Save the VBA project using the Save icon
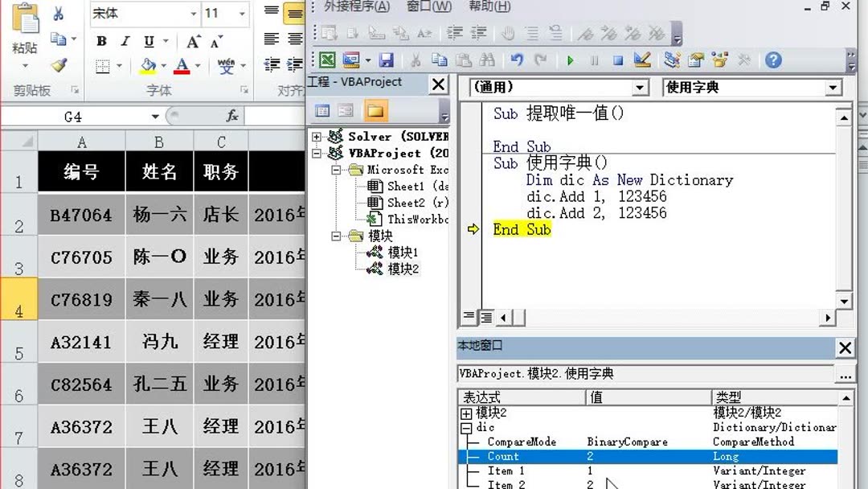Image resolution: width=868 pixels, height=489 pixels. 387,60
